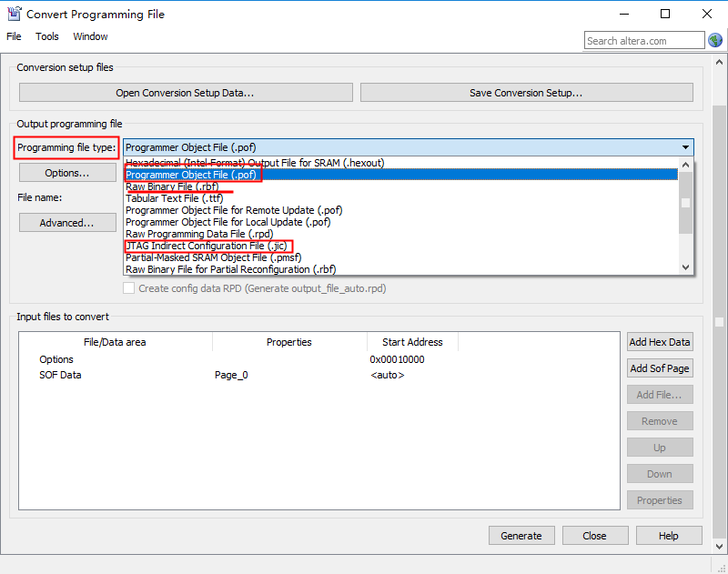
Task: Open the Advanced settings button
Action: coord(67,223)
